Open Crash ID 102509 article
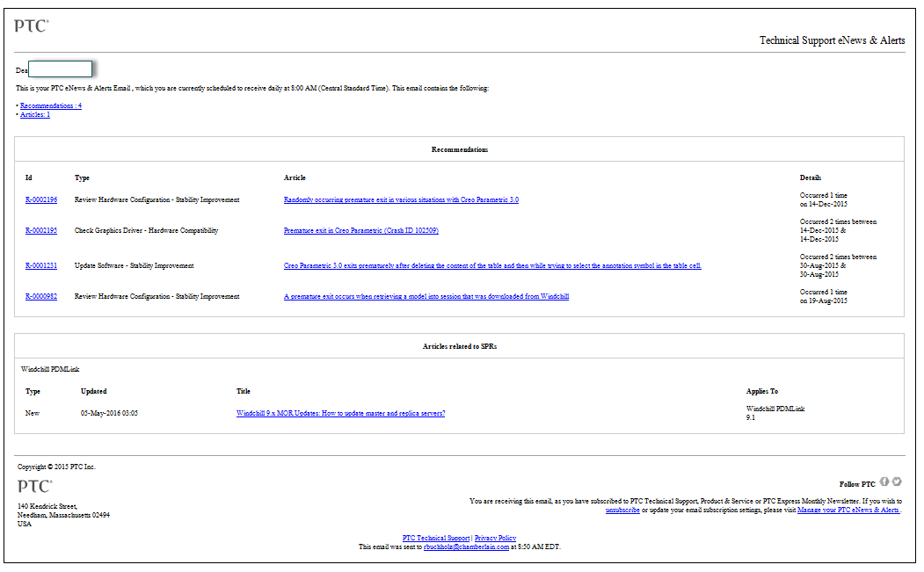This screenshot has height=572, width=924. pyautogui.click(x=361, y=230)
